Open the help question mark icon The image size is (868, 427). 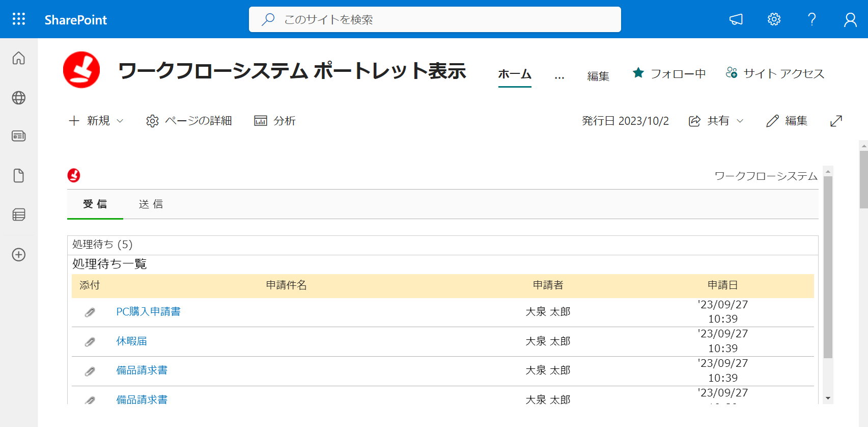pos(812,19)
